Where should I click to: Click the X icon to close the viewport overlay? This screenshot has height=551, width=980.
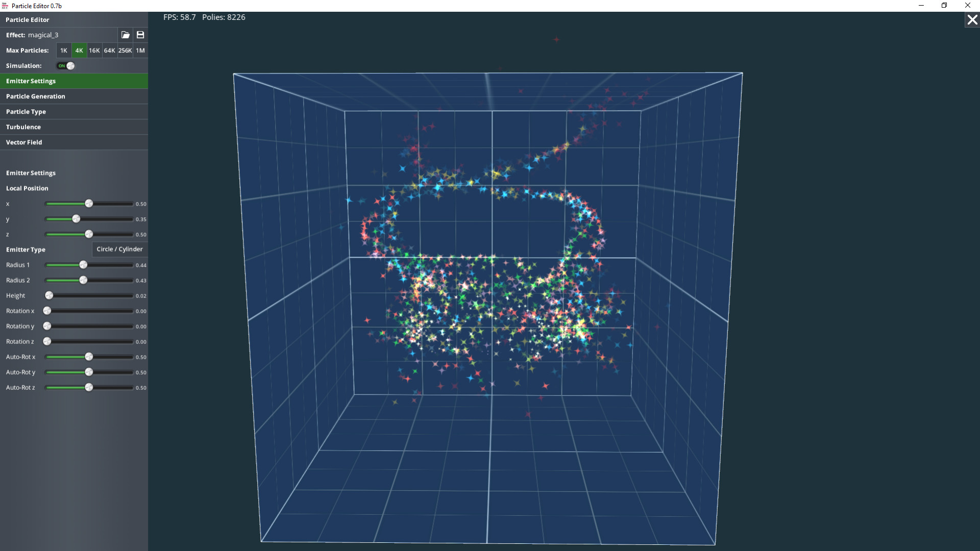coord(971,20)
